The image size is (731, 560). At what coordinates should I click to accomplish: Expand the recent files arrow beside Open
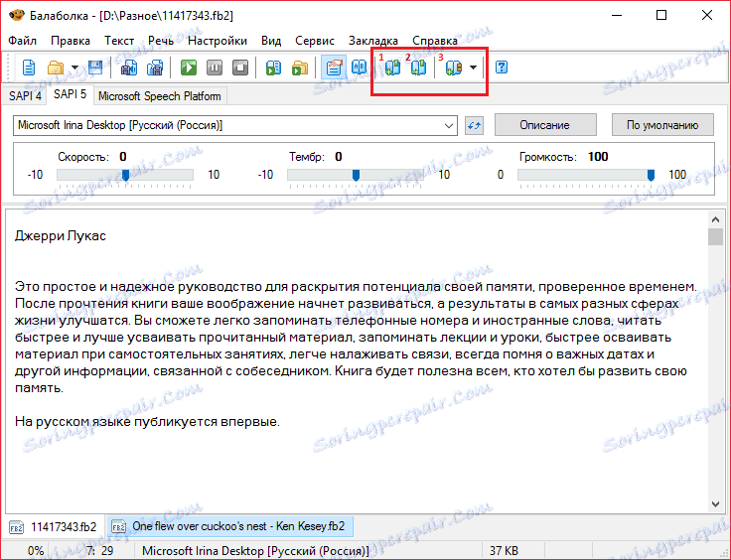point(74,68)
